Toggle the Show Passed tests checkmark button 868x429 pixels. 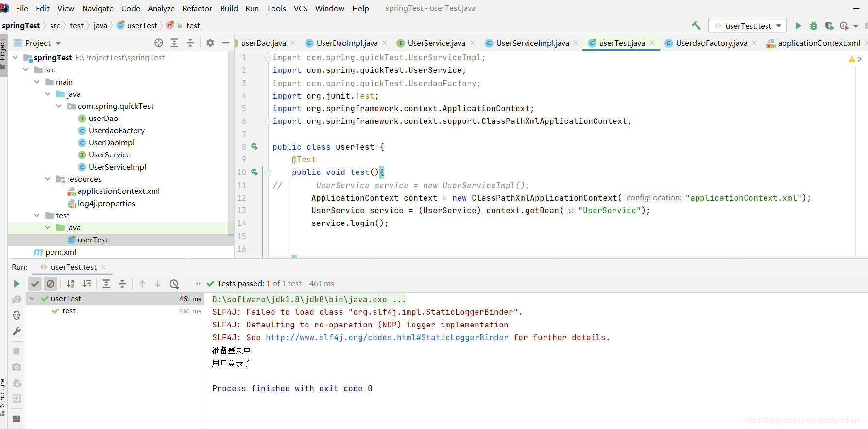pyautogui.click(x=35, y=284)
